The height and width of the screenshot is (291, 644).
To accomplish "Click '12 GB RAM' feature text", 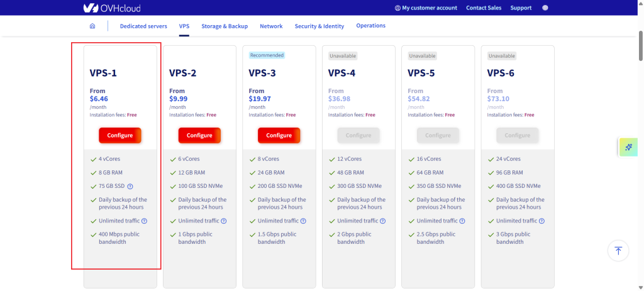I will pos(192,172).
